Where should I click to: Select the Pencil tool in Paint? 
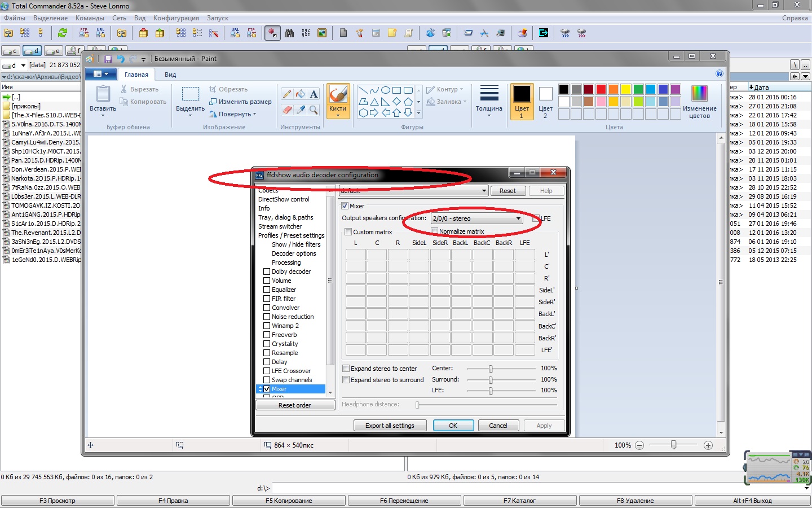[x=287, y=94]
